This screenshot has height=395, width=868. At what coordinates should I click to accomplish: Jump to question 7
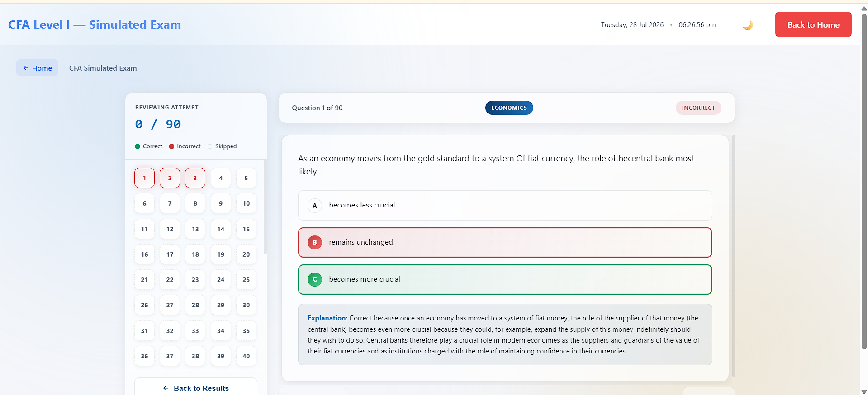coord(170,203)
